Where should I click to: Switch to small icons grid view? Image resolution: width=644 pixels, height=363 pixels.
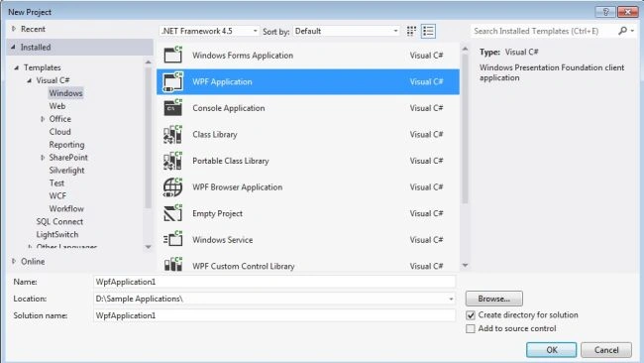pos(411,31)
